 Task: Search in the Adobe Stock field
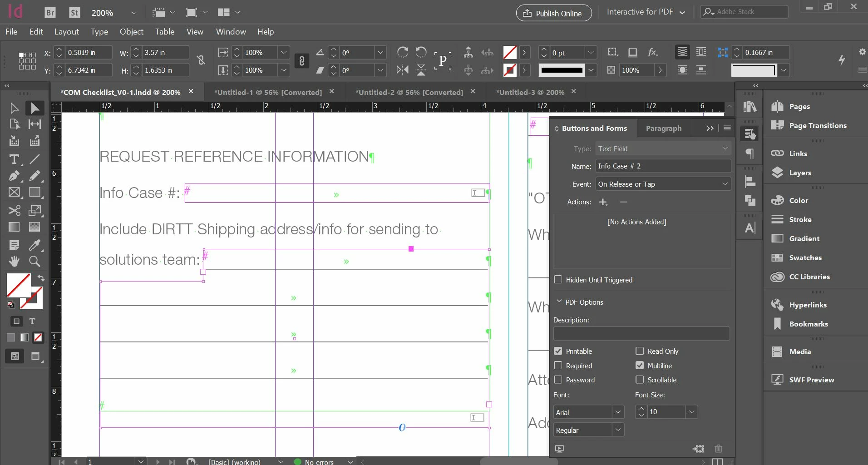pos(745,12)
